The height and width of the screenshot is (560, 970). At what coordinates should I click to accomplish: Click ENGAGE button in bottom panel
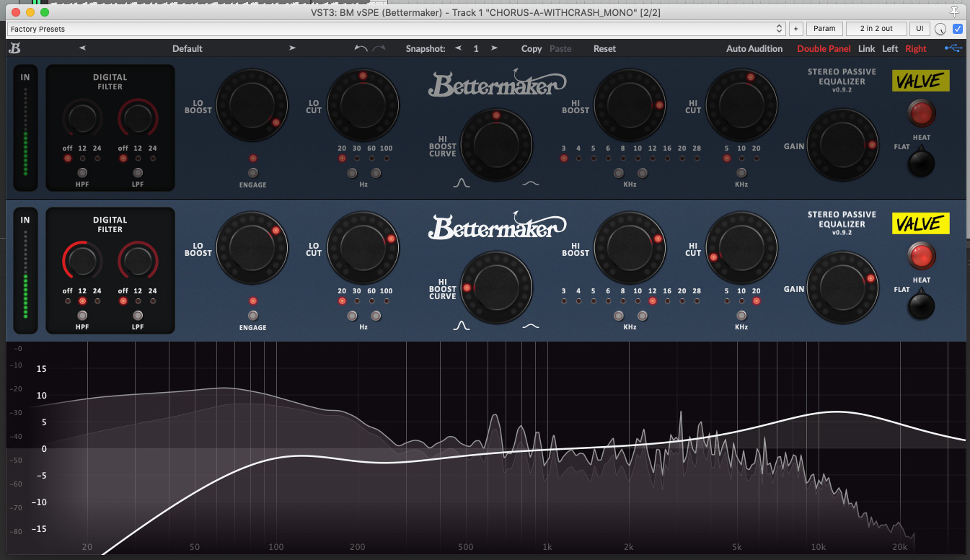coord(252,316)
